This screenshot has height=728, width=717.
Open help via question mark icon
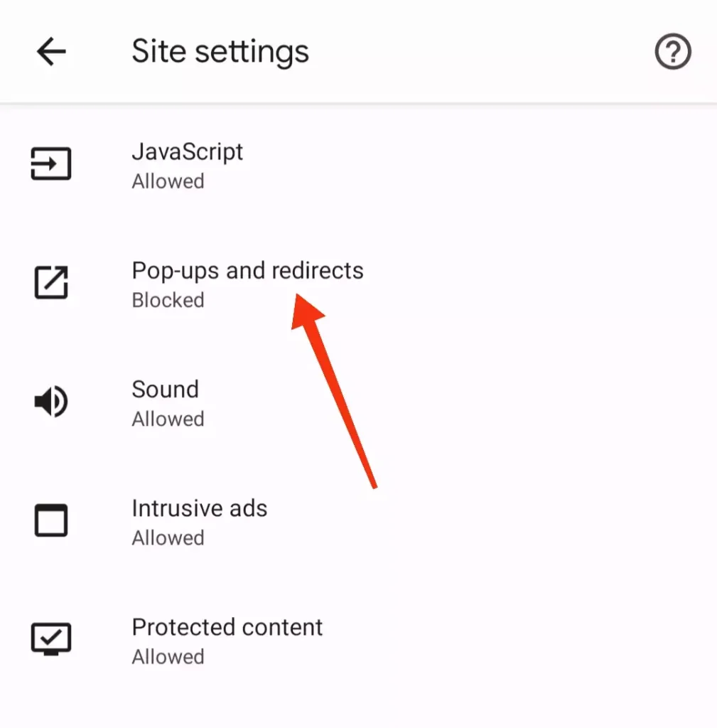tap(673, 51)
